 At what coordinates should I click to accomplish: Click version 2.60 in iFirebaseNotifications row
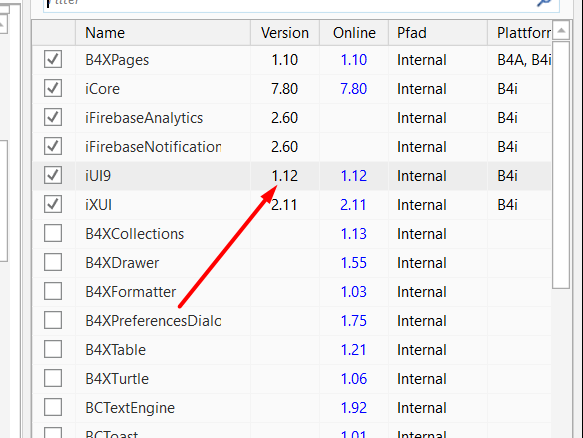point(284,147)
